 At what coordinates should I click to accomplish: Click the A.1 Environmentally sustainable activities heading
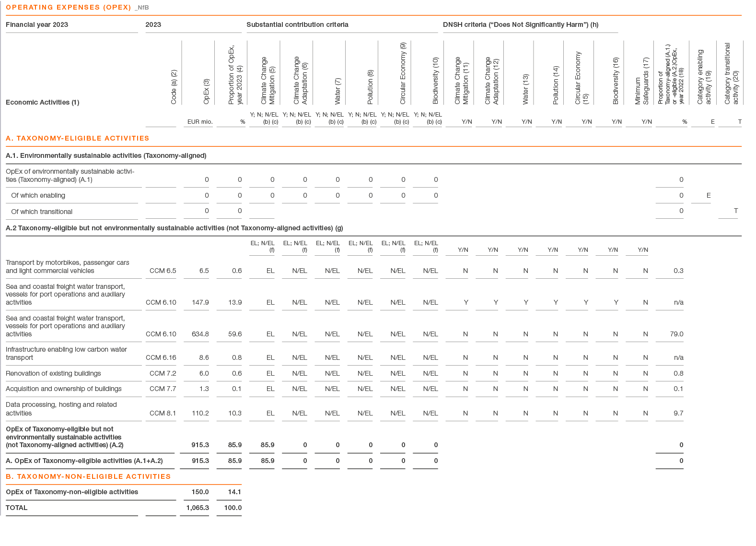106,155
